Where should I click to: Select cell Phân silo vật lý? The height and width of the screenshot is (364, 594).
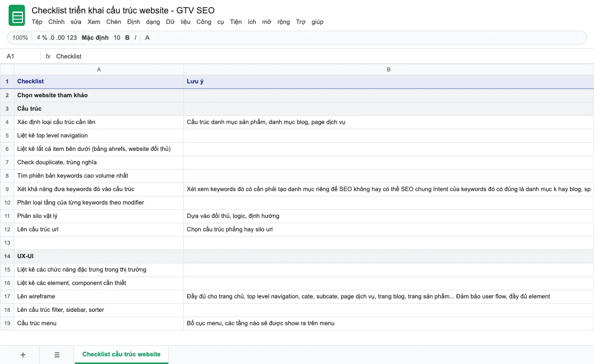[x=99, y=216]
